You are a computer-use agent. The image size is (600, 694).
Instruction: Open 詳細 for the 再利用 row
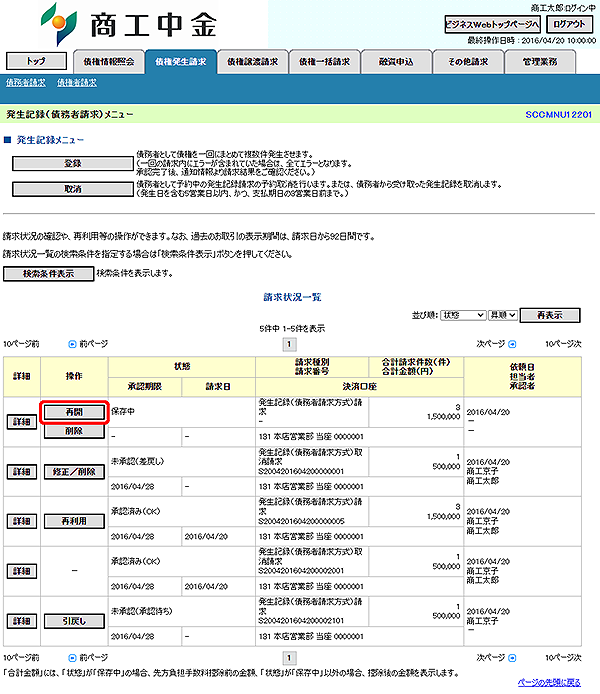click(22, 521)
